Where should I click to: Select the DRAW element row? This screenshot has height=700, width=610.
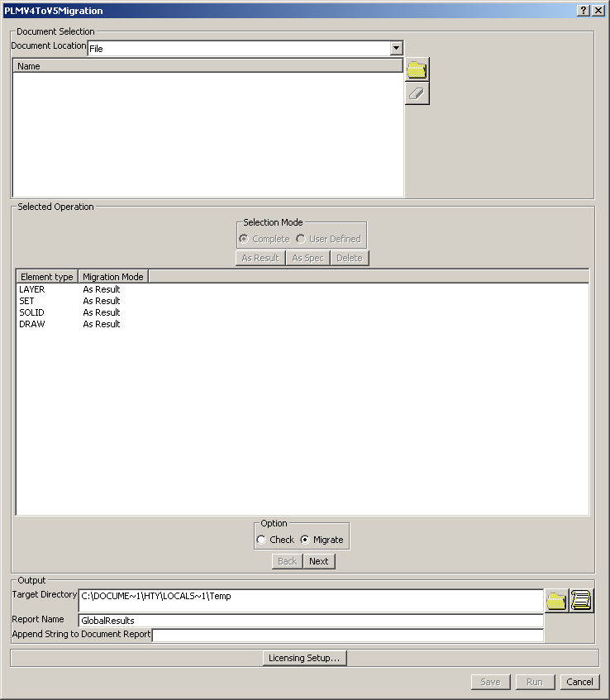coord(32,324)
